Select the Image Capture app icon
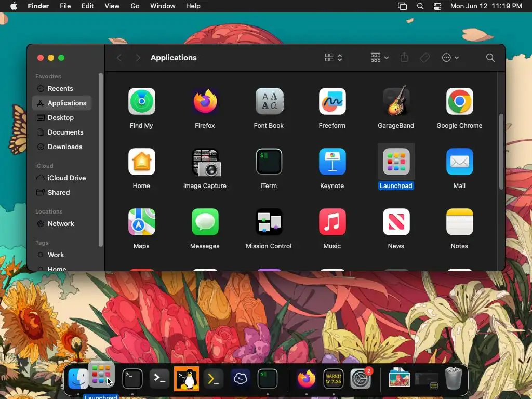This screenshot has width=532, height=399. (x=206, y=162)
